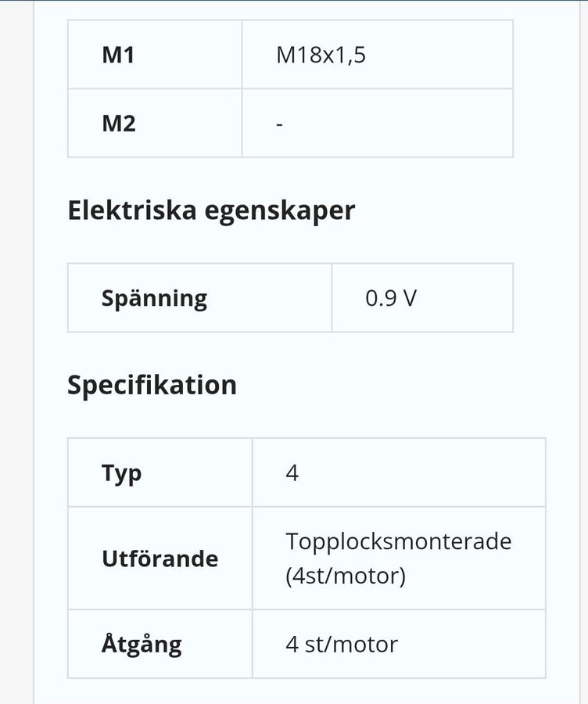Click the M18x1,5 value cell

pyautogui.click(x=378, y=54)
